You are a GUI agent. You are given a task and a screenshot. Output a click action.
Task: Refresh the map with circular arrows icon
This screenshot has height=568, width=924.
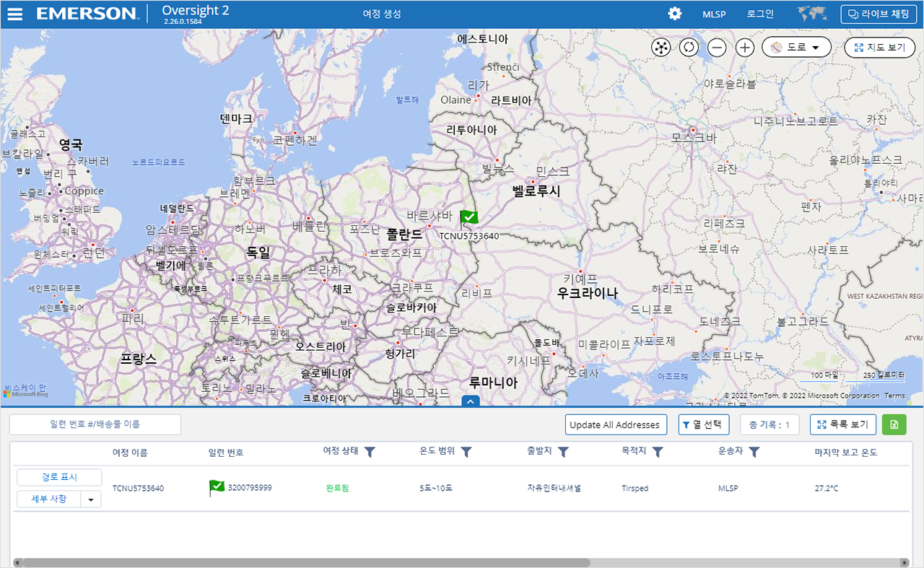(x=689, y=48)
